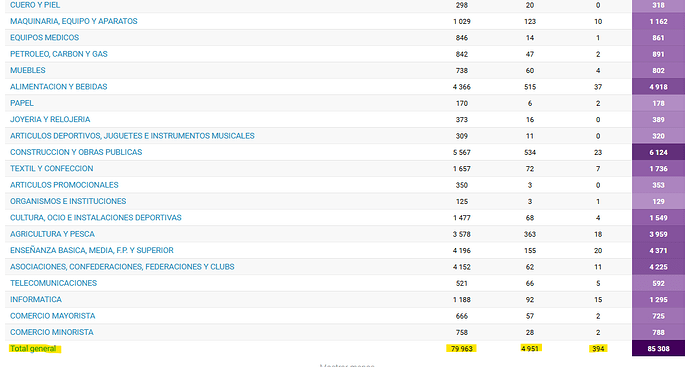
Task: Open the MUEBLES sector link
Action: [x=28, y=70]
